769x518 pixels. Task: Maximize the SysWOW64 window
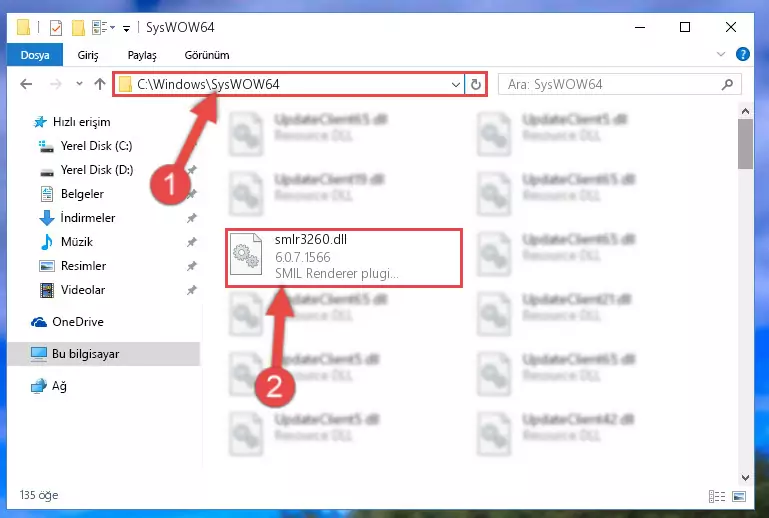coord(685,27)
